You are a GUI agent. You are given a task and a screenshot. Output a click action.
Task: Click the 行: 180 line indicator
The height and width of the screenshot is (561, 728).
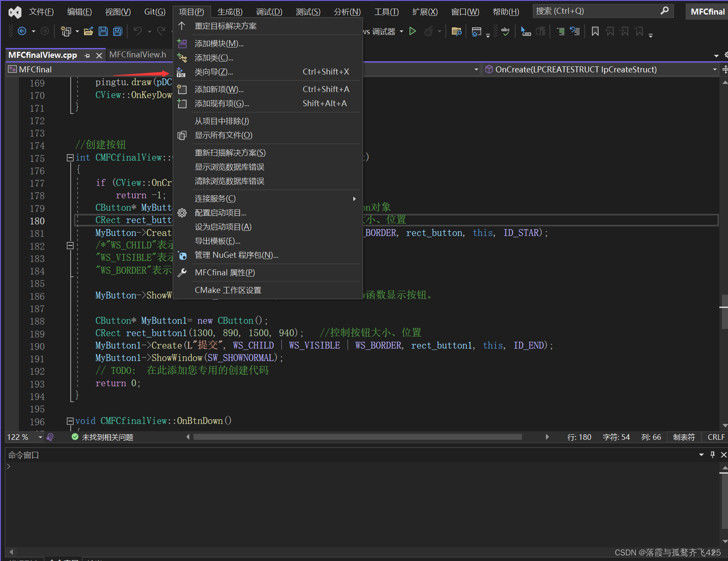[x=579, y=437]
